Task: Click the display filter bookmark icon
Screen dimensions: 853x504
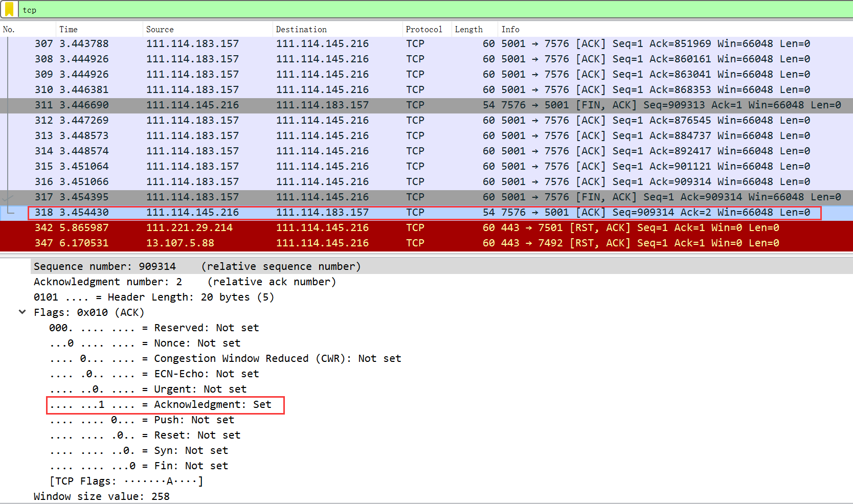Action: [x=9, y=10]
